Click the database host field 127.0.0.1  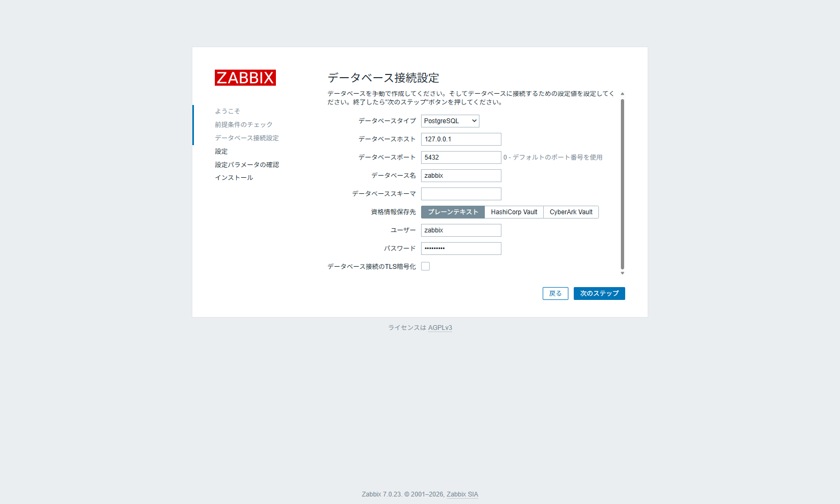point(461,139)
